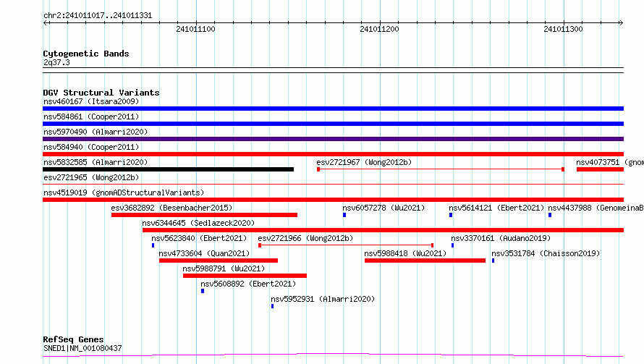Open nsv3531784 (Chaisson2019) label
Viewport: 644px width, 364px height.
coord(546,253)
